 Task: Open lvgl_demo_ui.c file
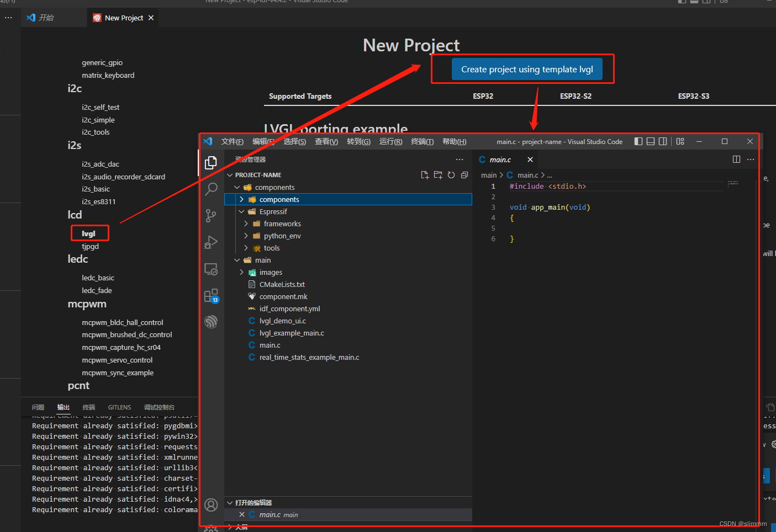pos(282,321)
